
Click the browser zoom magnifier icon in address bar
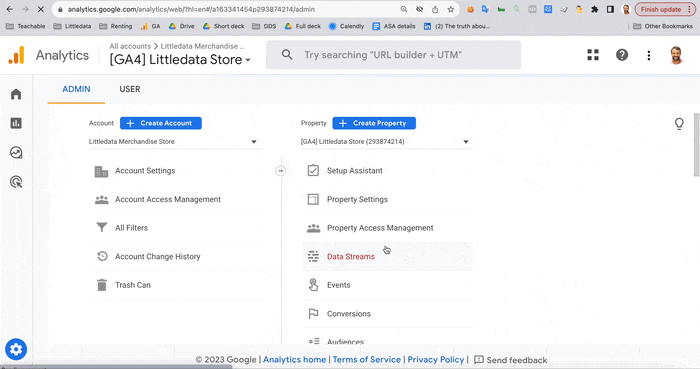pyautogui.click(x=404, y=9)
